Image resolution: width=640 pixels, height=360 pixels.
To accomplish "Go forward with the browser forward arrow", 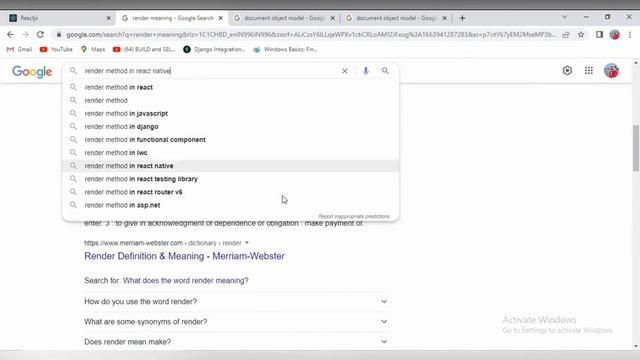I will (x=25, y=35).
